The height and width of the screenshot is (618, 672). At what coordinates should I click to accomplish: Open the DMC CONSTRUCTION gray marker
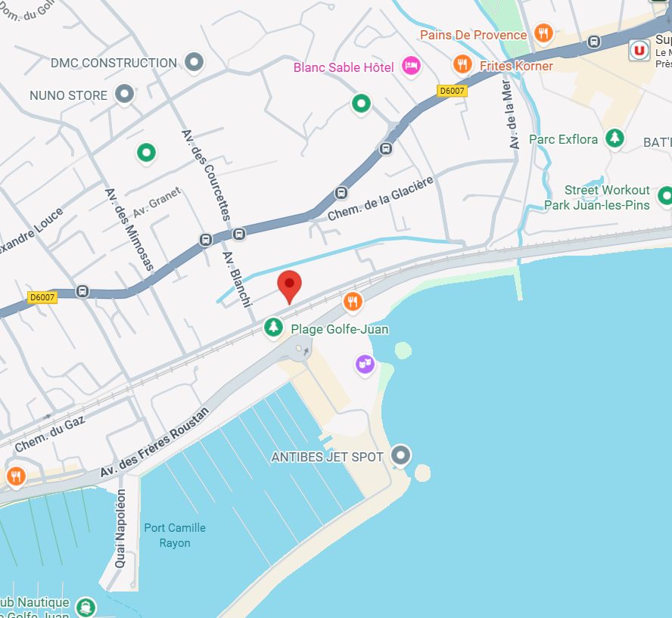coord(194,62)
